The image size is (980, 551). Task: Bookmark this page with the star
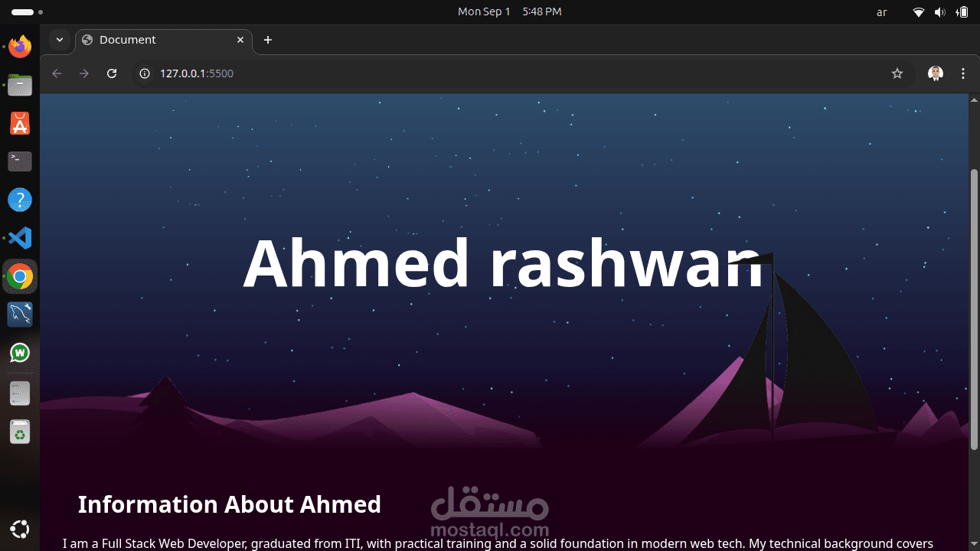(x=897, y=73)
